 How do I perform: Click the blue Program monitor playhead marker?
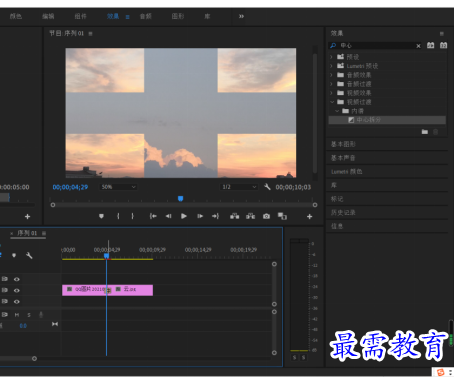(x=180, y=199)
